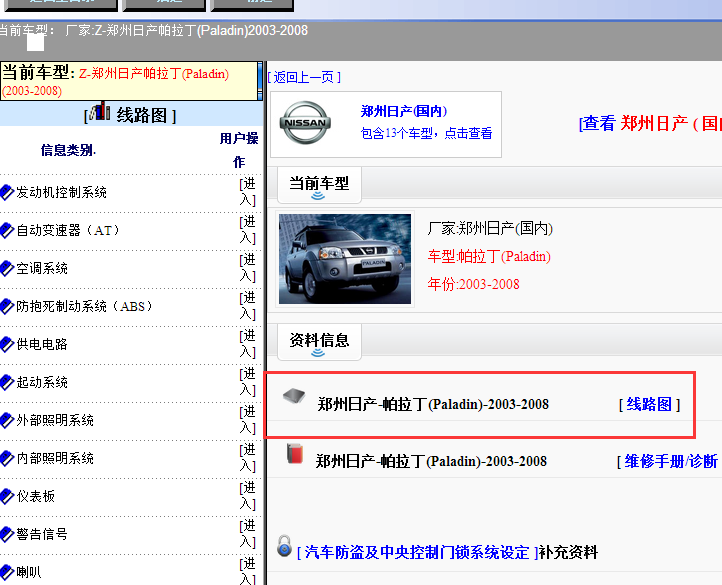Enter 防抱死制动系统（ABS） via its [进入] link
The image size is (722, 585).
click(x=247, y=306)
